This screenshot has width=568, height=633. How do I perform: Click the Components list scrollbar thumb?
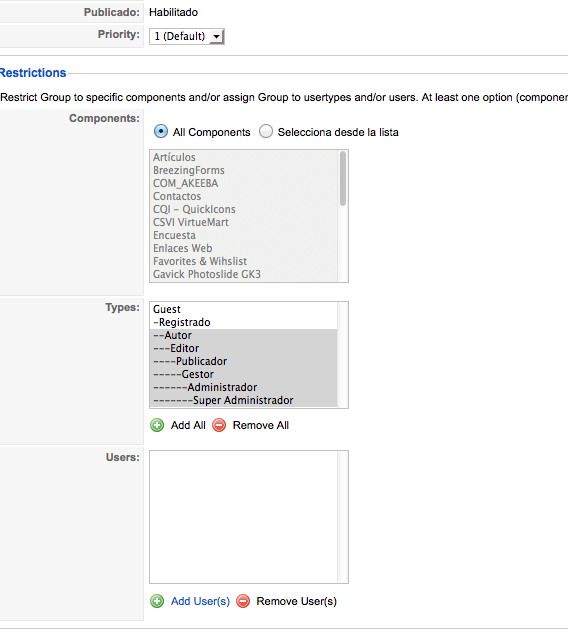[343, 178]
